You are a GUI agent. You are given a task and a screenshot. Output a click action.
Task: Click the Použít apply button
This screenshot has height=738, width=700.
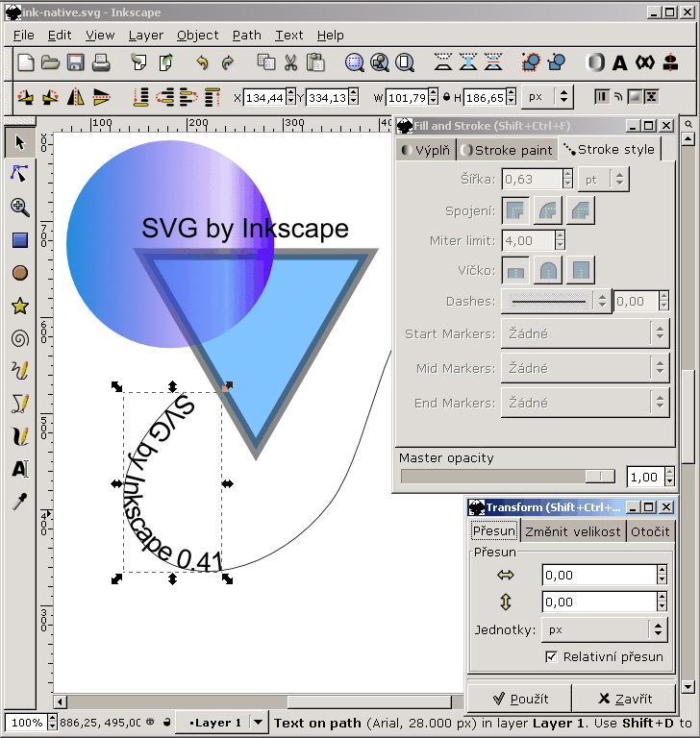click(x=519, y=699)
